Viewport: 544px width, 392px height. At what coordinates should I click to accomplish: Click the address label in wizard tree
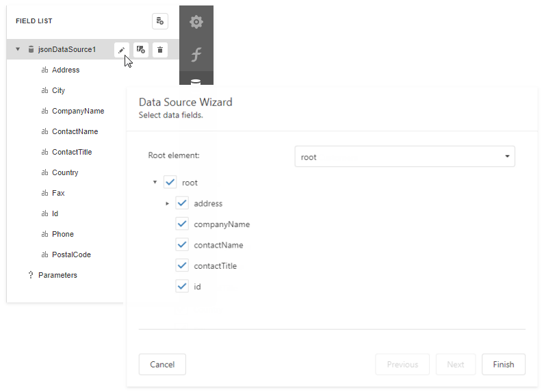[208, 204]
